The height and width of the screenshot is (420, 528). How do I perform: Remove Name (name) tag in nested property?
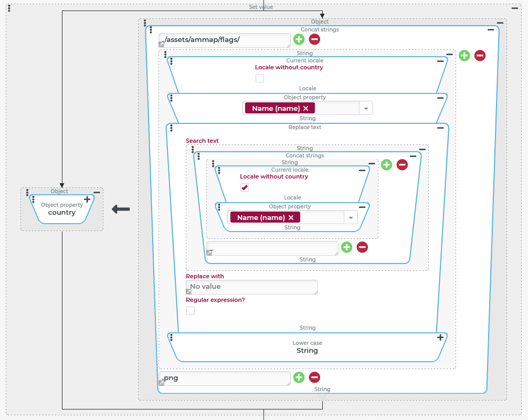tap(291, 217)
